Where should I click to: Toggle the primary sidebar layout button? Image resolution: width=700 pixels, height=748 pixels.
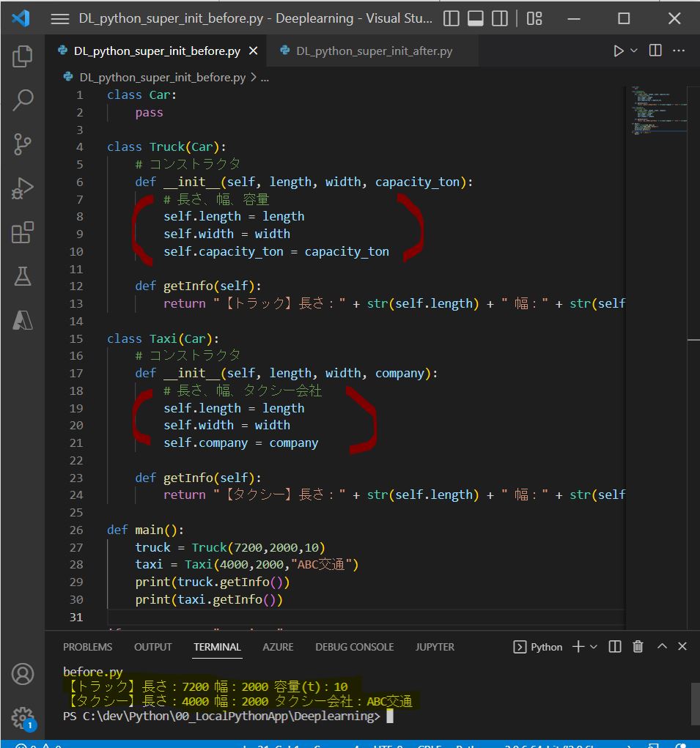pyautogui.click(x=452, y=18)
